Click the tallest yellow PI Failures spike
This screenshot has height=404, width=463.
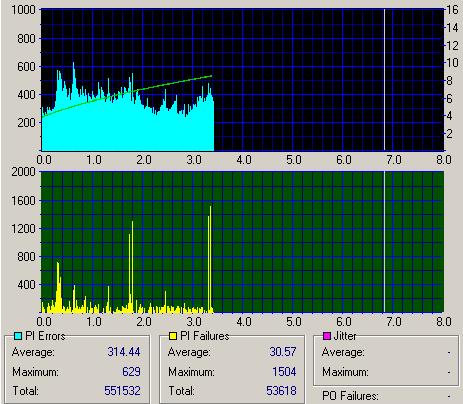tap(210, 259)
